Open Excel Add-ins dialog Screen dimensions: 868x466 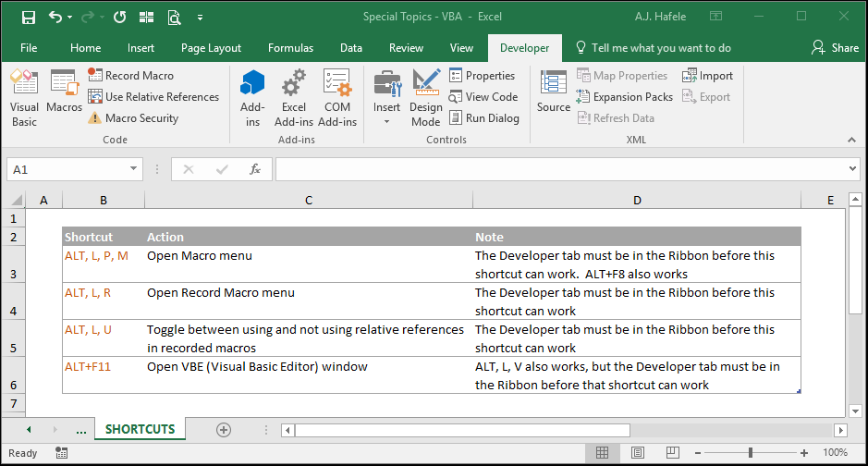(293, 98)
